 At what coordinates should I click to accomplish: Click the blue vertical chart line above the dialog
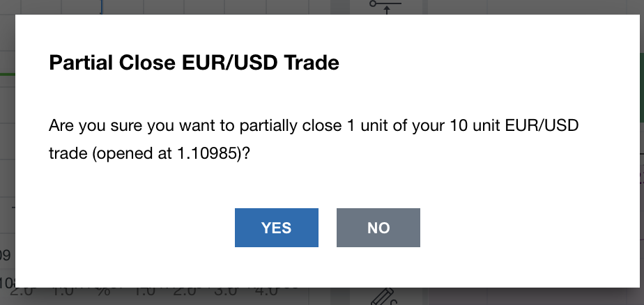pos(101,6)
